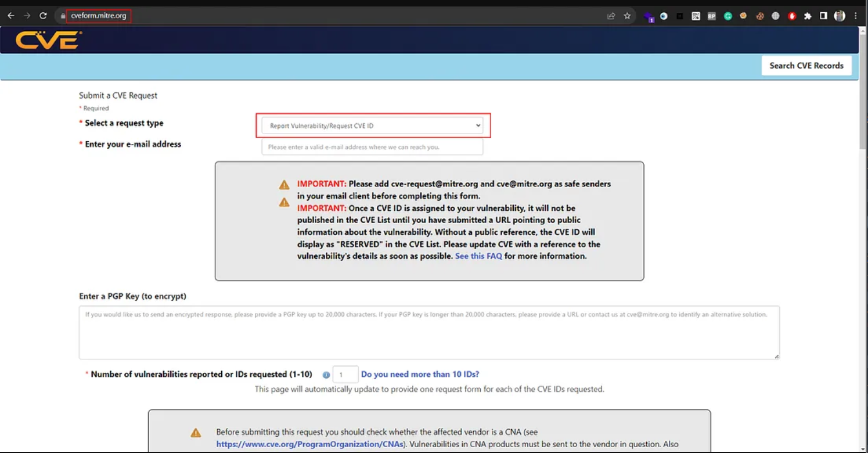This screenshot has width=868, height=453.
Task: Click the Select a request type label
Action: click(x=124, y=123)
